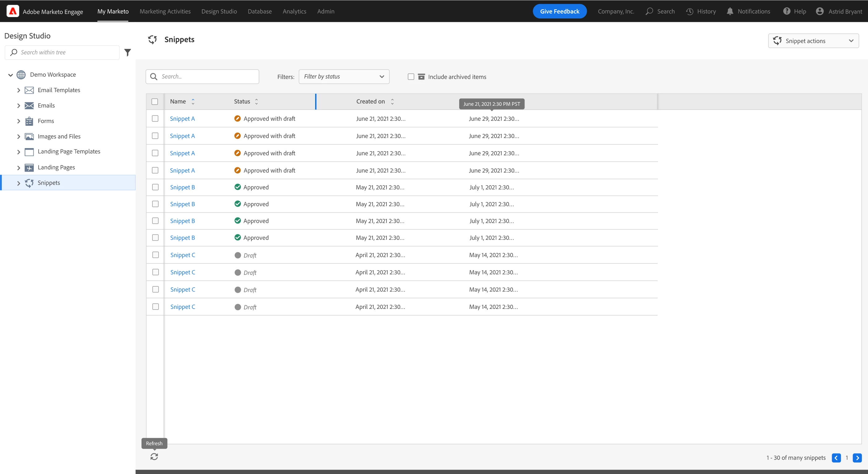This screenshot has height=474, width=868.
Task: Select the first Snippet B row checkbox
Action: (x=155, y=187)
